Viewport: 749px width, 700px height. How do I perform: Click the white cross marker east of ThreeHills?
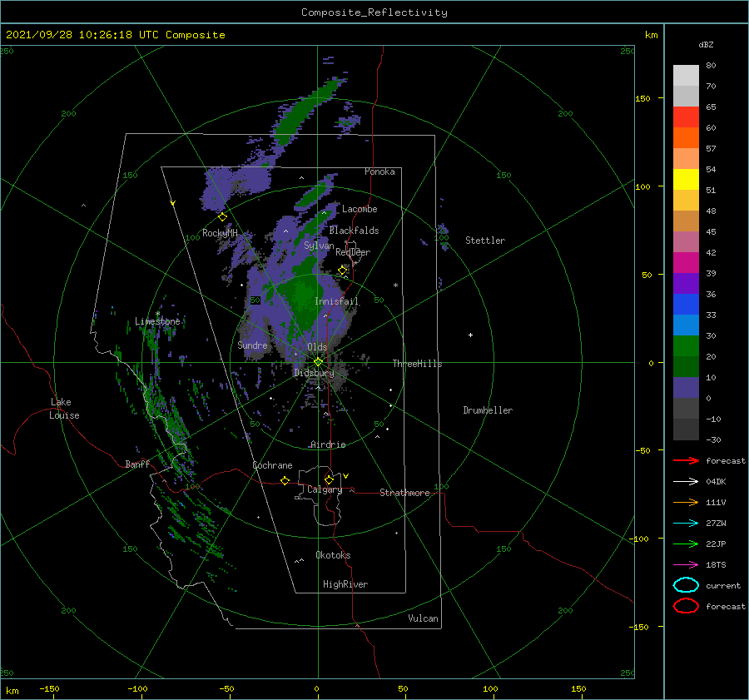tap(470, 335)
